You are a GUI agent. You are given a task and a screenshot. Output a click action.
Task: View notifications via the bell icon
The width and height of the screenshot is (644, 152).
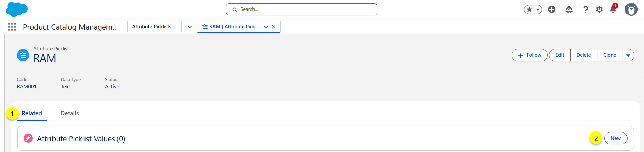613,9
